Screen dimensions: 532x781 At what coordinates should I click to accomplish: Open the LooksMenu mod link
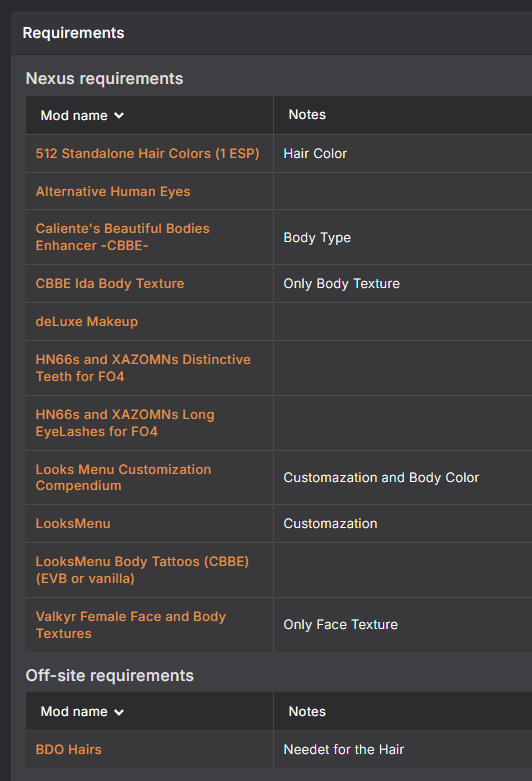[x=73, y=523]
